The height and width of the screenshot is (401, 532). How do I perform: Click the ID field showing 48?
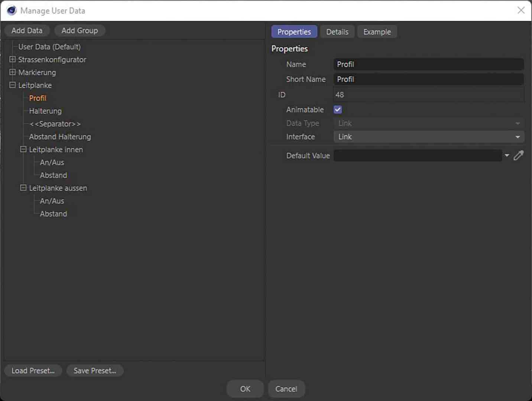tap(427, 95)
